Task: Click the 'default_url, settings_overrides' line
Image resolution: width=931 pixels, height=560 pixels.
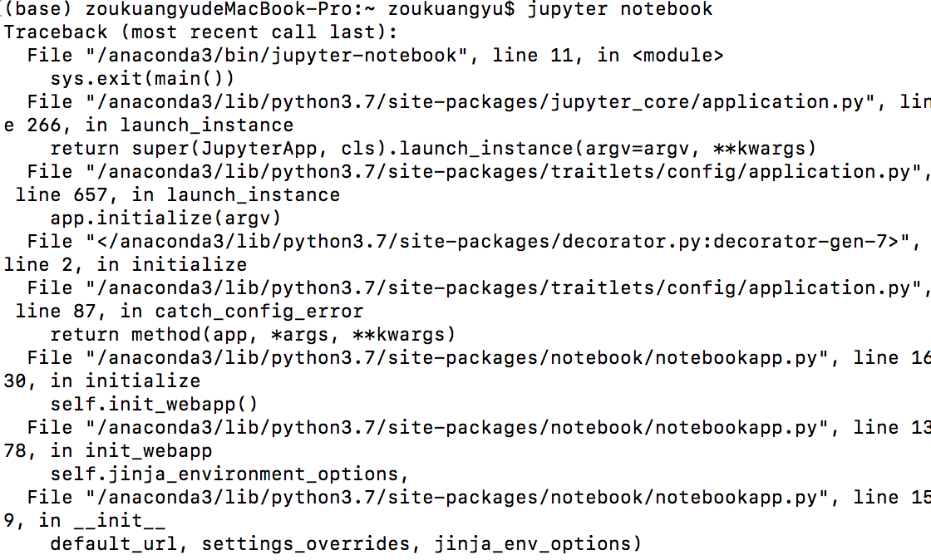Action: [x=346, y=544]
